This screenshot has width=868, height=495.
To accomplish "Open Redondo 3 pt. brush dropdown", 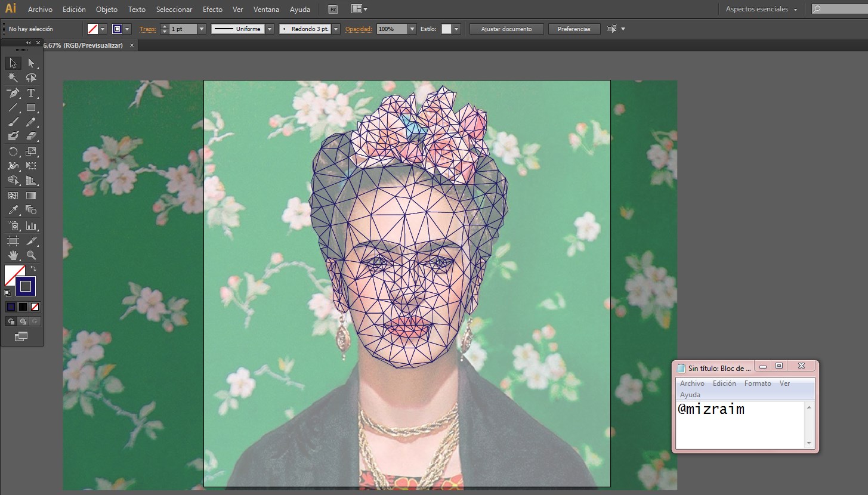I will [x=336, y=29].
